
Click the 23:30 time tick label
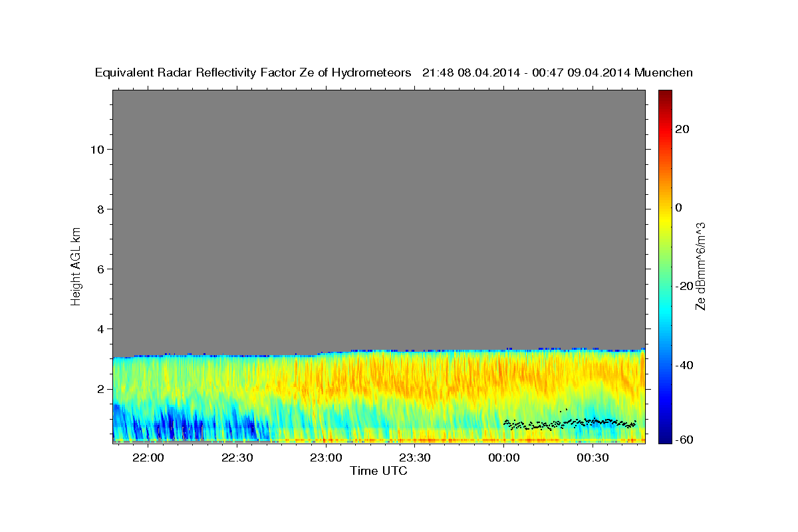point(415,458)
